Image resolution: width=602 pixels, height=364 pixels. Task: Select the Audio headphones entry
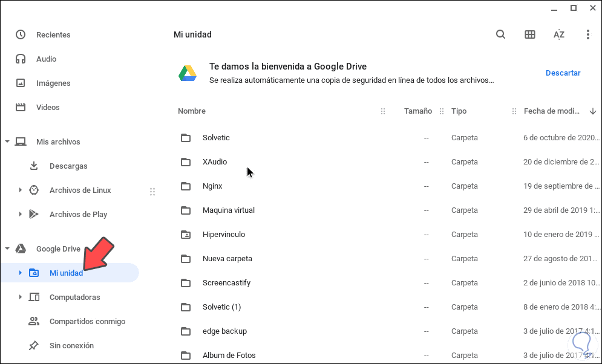tap(46, 59)
